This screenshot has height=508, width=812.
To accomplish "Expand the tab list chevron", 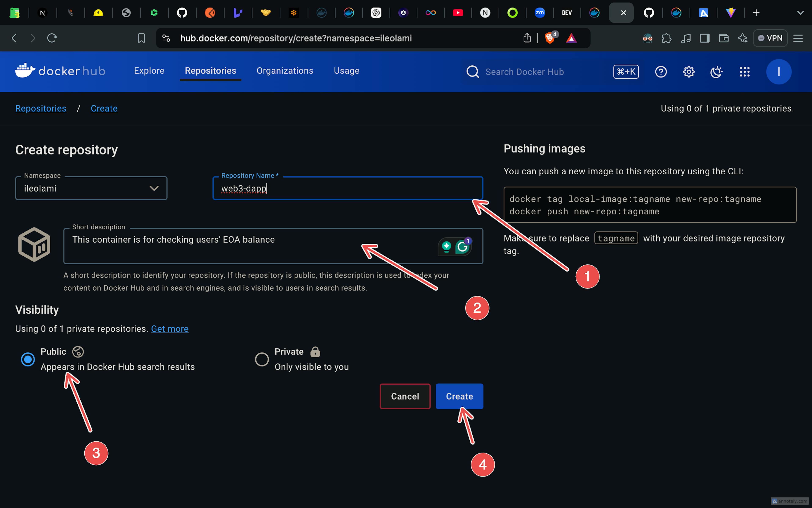I will click(x=800, y=13).
